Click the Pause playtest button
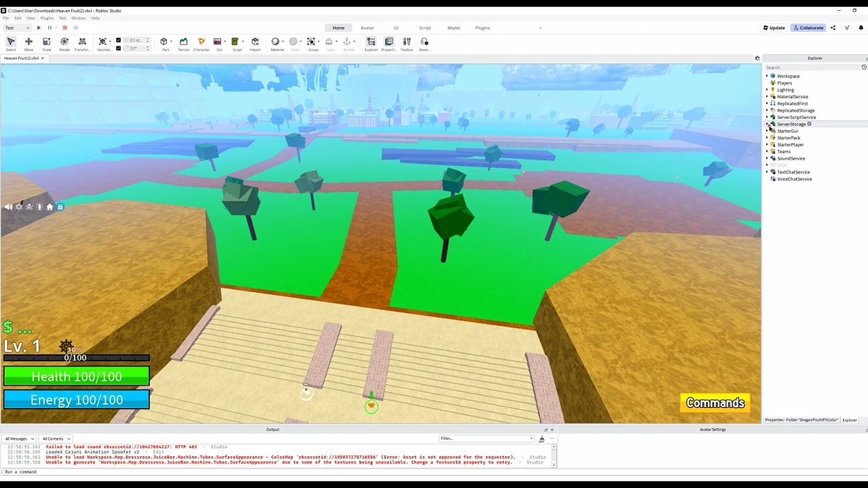The height and width of the screenshot is (488, 868). click(x=50, y=28)
